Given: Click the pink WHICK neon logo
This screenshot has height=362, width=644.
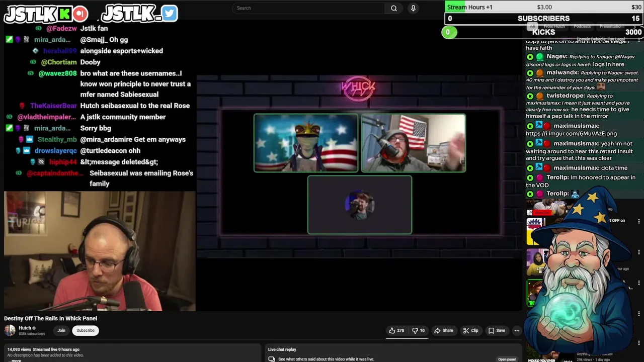Looking at the screenshot, I should pyautogui.click(x=358, y=88).
